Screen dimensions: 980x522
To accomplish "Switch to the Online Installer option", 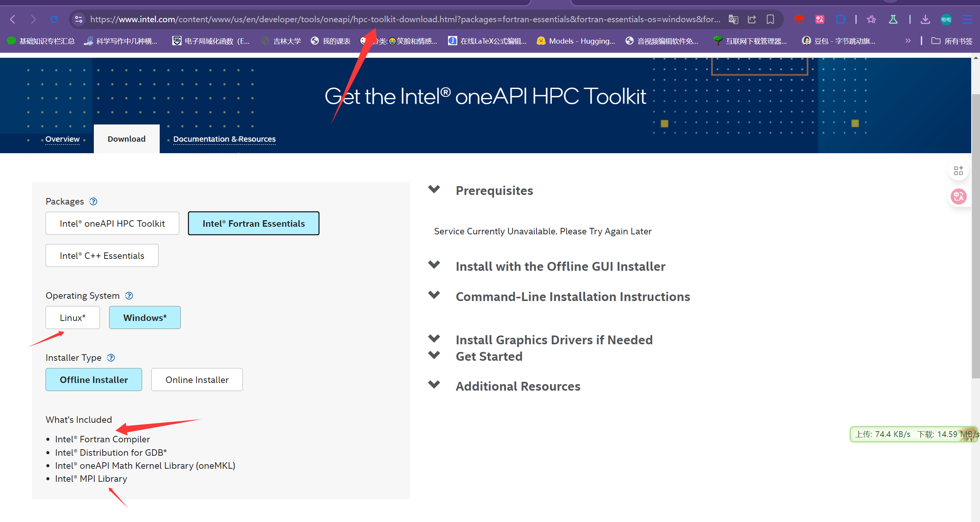I will click(196, 380).
